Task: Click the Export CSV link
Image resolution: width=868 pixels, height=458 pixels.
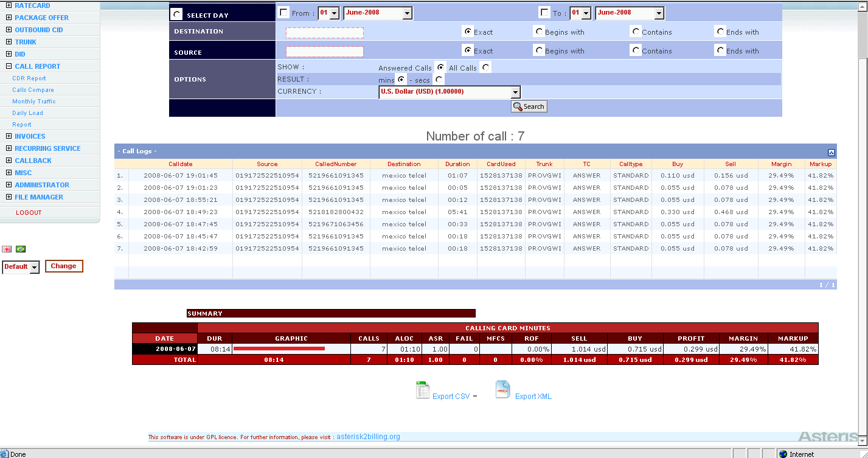Action: coord(451,397)
